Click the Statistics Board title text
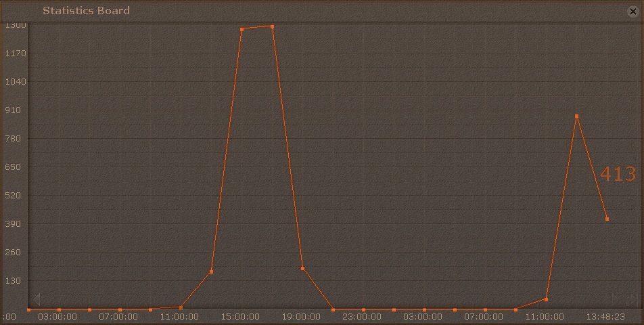644x325 pixels. coord(86,10)
